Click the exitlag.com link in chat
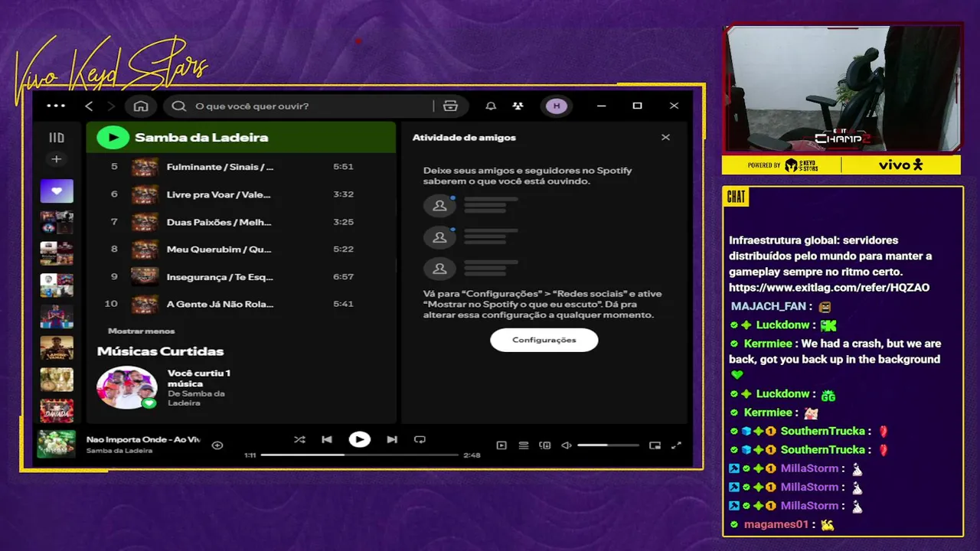 coord(829,288)
